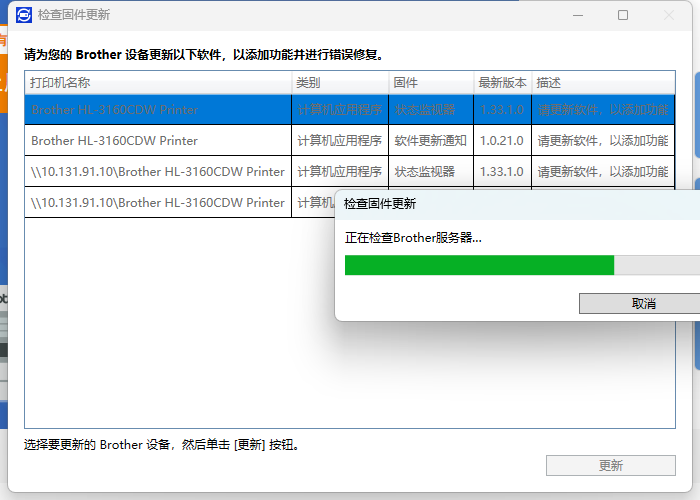Select \\10.131.91.10 printer row with 状态监视器
This screenshot has width=700, height=500.
click(x=350, y=171)
